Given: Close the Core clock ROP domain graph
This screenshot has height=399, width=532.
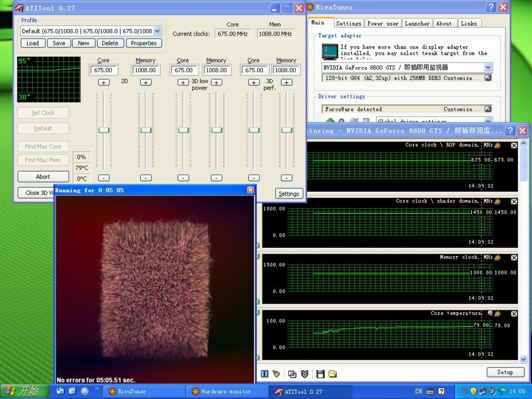Looking at the screenshot, I should [x=514, y=145].
